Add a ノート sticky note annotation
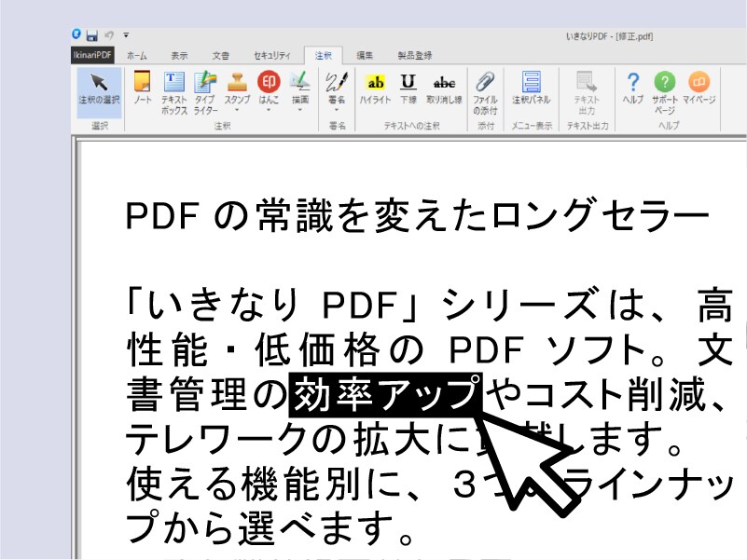Image resolution: width=747 pixels, height=560 pixels. point(142,89)
